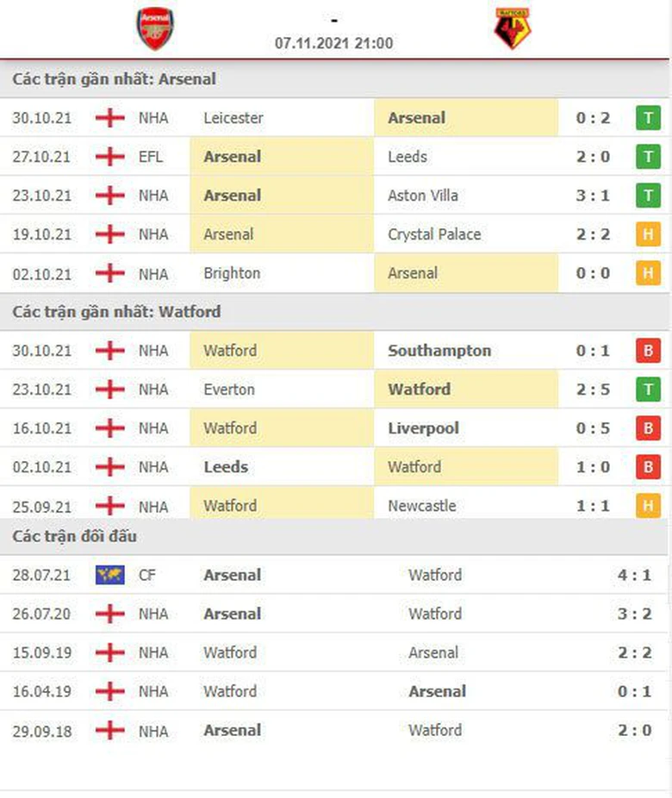The height and width of the screenshot is (798, 672).
Task: Click the 3 : 1 score versus Aston Villa
Action: tap(593, 196)
